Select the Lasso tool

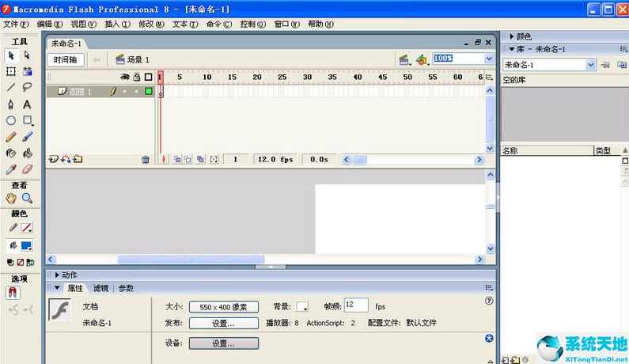pos(27,88)
